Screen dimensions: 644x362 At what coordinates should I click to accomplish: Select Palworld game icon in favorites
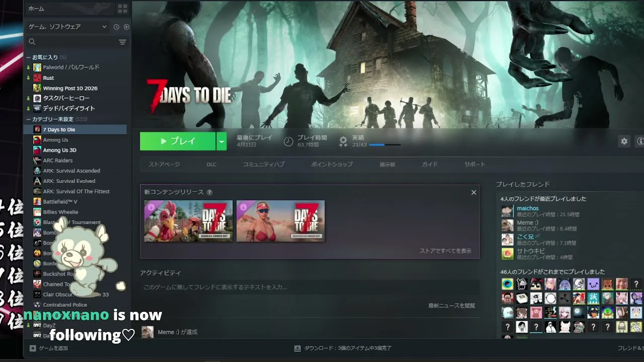coord(37,67)
